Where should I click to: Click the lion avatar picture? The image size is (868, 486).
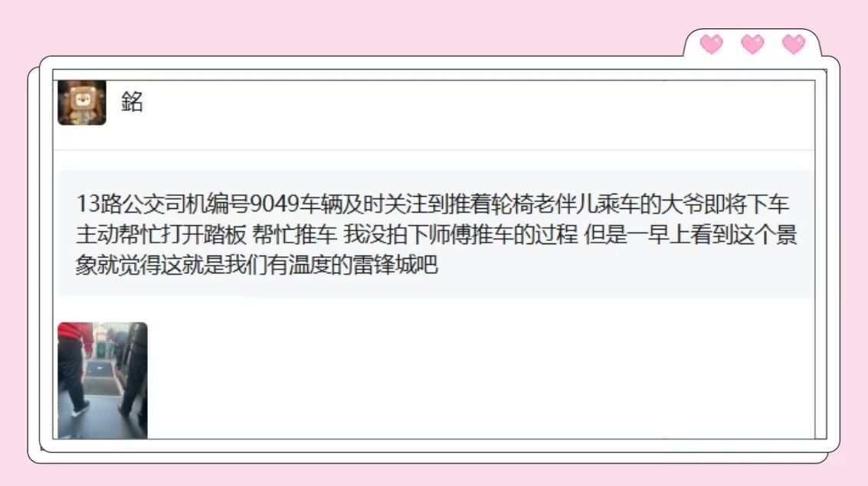[82, 103]
